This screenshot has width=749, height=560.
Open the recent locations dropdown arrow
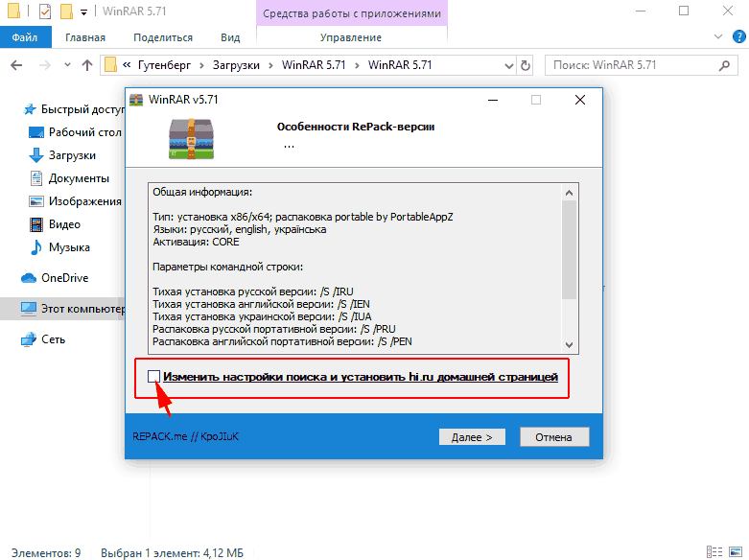[67, 65]
